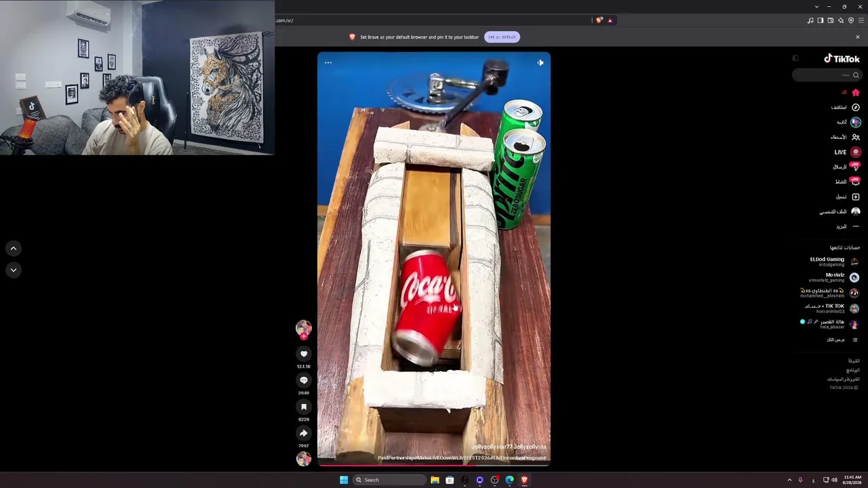Open Microsoft Edge from the taskbar

tap(509, 480)
